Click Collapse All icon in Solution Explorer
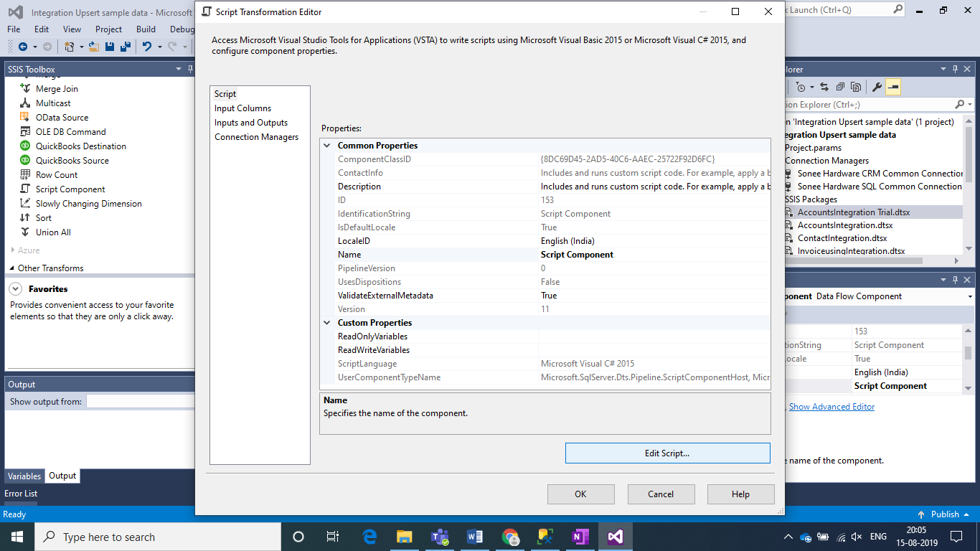980x551 pixels. click(x=840, y=87)
